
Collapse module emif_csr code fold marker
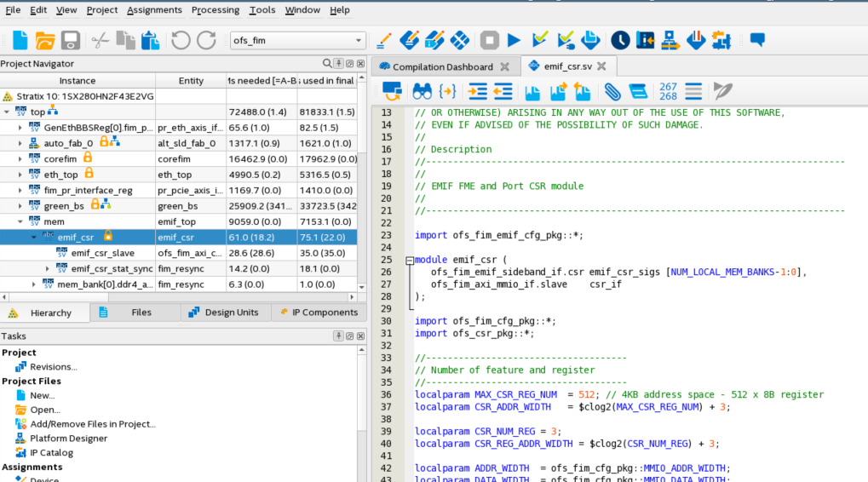pyautogui.click(x=410, y=261)
